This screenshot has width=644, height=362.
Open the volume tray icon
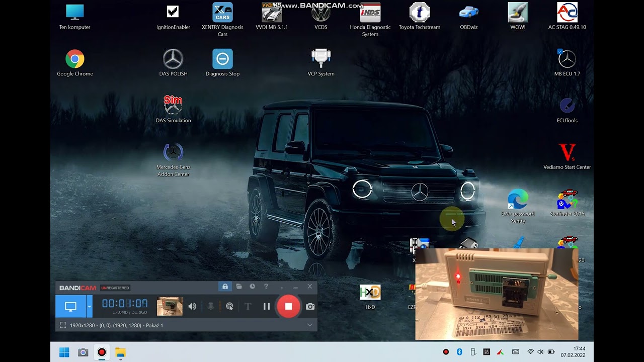pos(540,352)
